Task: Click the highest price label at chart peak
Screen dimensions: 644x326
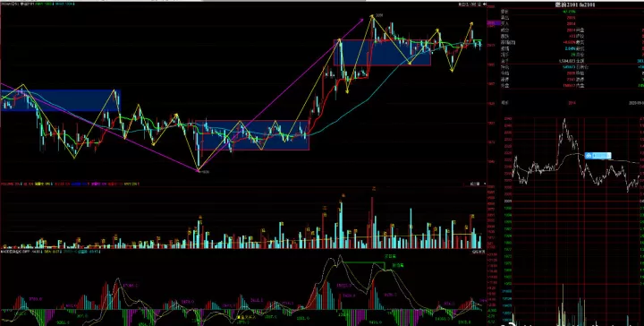Action: click(379, 15)
